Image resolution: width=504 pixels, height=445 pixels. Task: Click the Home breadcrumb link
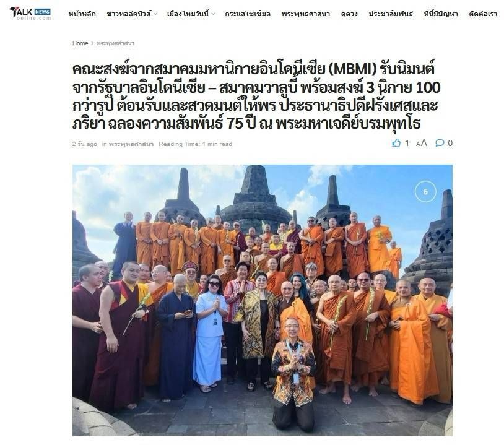coord(80,43)
